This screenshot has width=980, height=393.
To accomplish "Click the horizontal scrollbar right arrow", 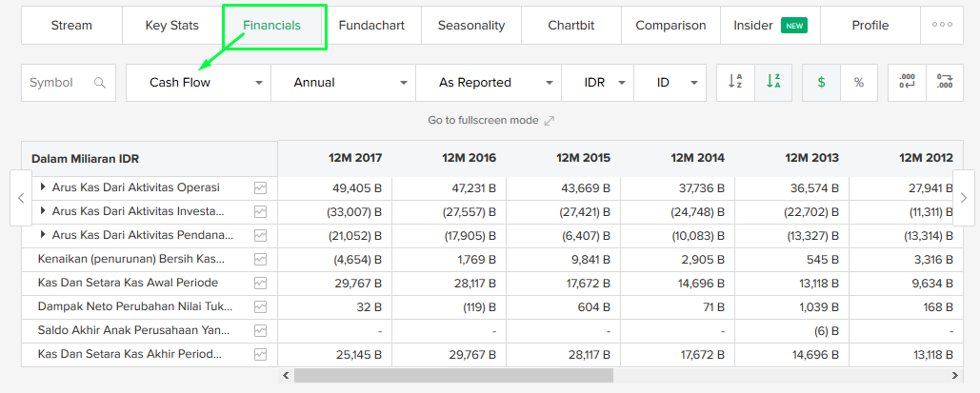I will click(955, 376).
